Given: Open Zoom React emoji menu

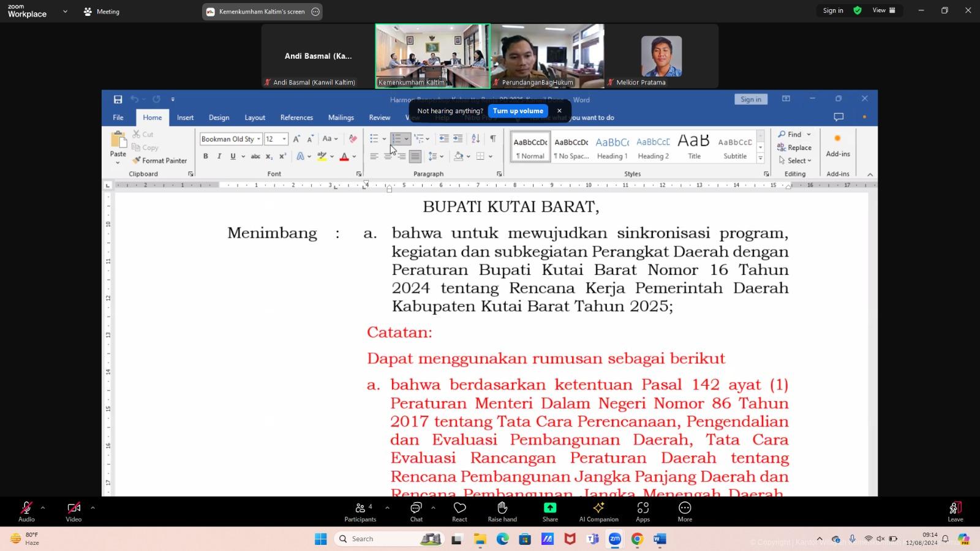Looking at the screenshot, I should click(459, 512).
